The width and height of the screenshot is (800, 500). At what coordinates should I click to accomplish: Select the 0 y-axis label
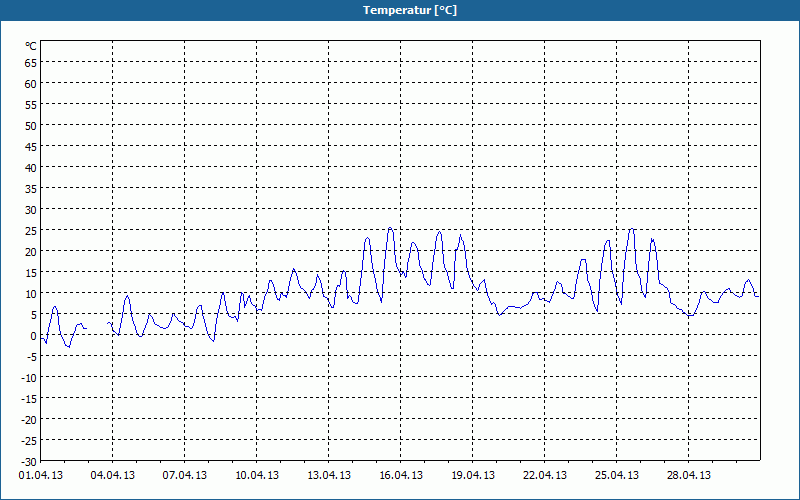34,336
